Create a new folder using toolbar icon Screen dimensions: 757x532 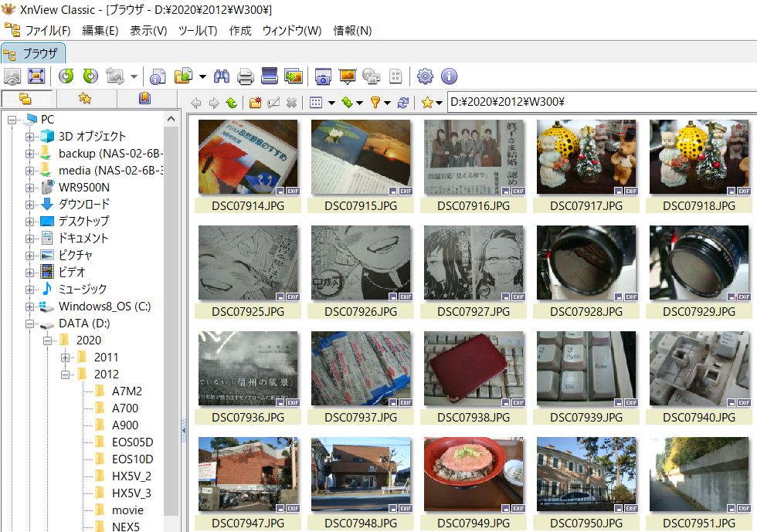pyautogui.click(x=256, y=103)
